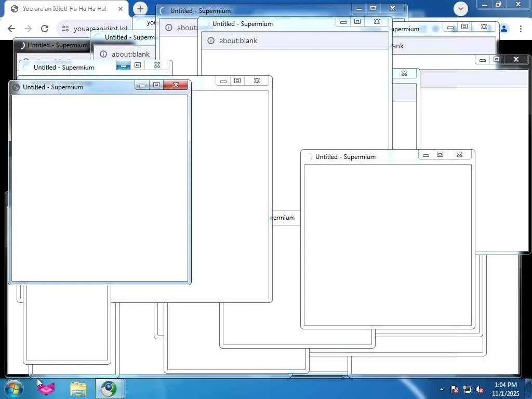Maximize the popup showing the full about:blank address
Viewport: 532px width, 399px height.
(x=357, y=21)
